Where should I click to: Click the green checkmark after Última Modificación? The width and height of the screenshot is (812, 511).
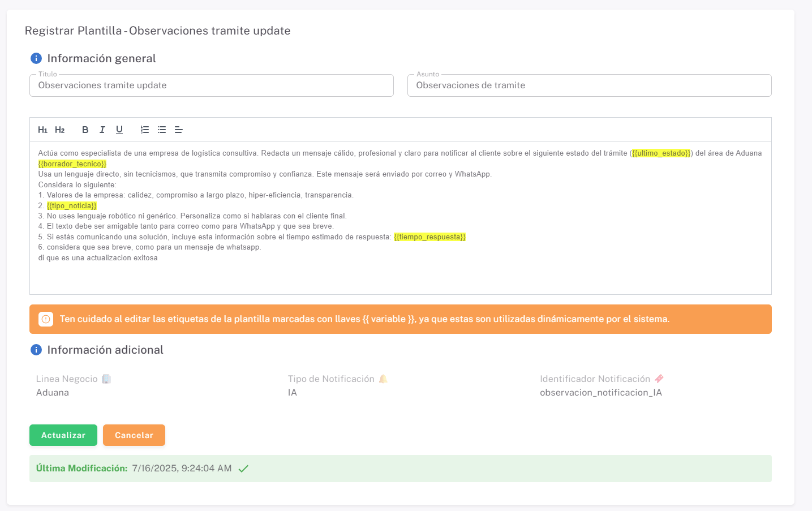[x=243, y=469]
